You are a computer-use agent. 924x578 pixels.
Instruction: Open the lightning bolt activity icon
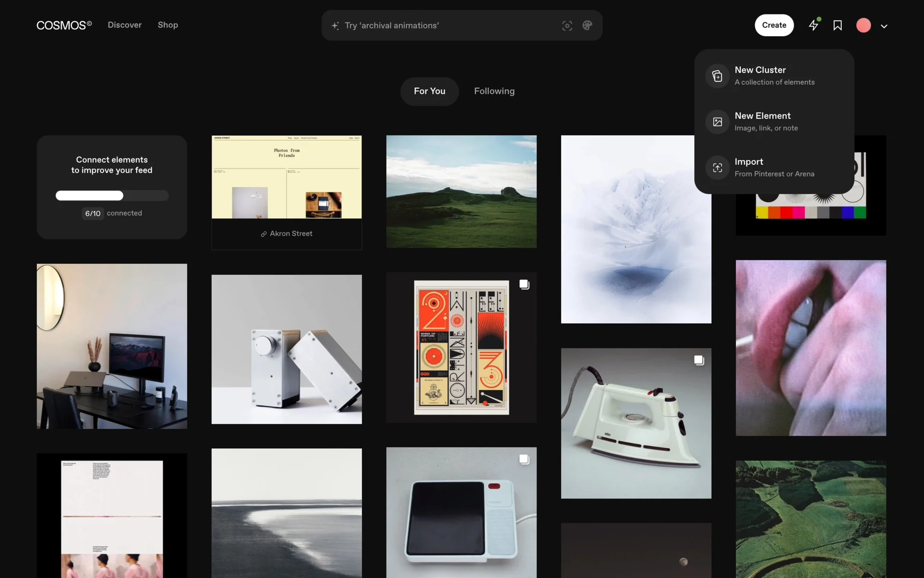click(x=813, y=25)
